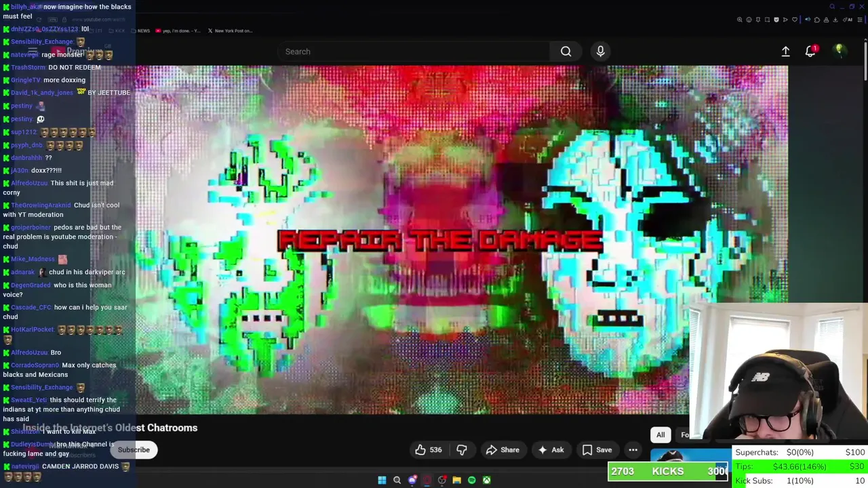This screenshot has height=488, width=868.
Task: Click DegenGraded's "who is this woman voice?" message
Action: pos(57,289)
